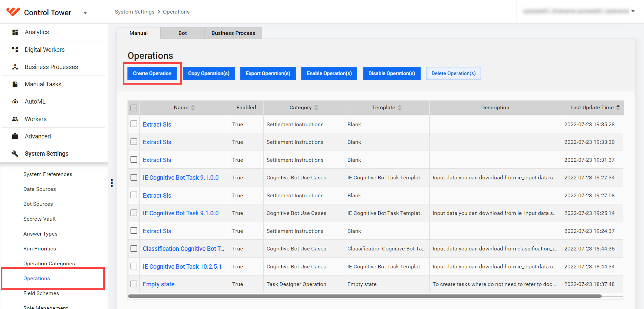
Task: Open the Classification Cognitive Bot operation link
Action: pyautogui.click(x=183, y=249)
